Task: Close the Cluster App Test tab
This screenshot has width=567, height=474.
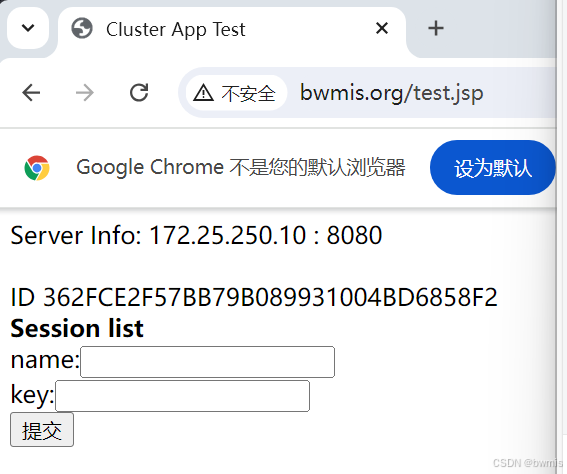Action: pyautogui.click(x=382, y=28)
